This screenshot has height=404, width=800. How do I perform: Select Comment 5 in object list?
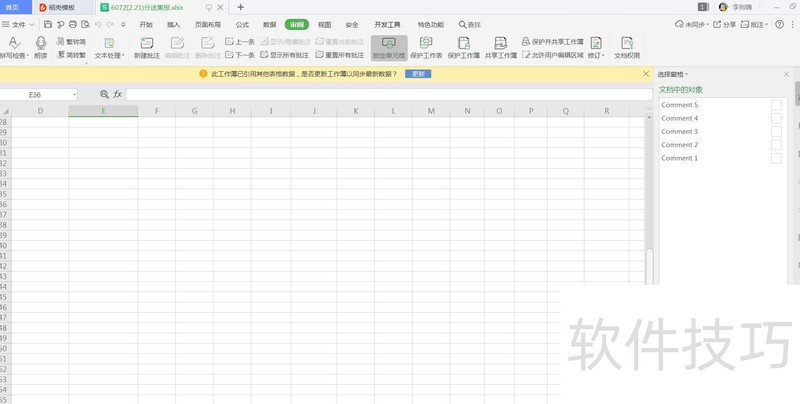pos(679,105)
